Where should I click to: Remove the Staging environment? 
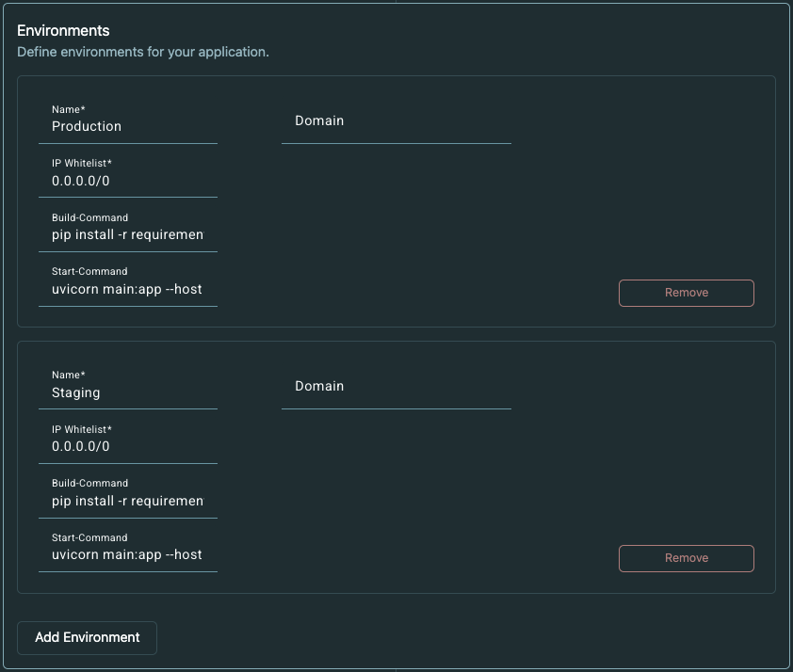coord(686,558)
